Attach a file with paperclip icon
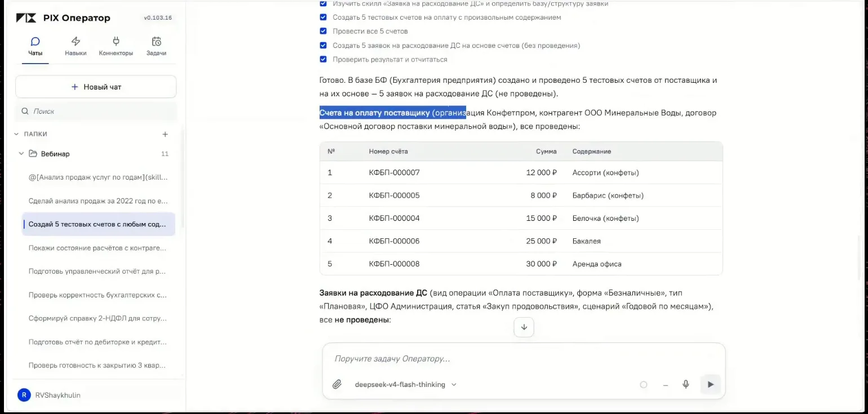 336,384
